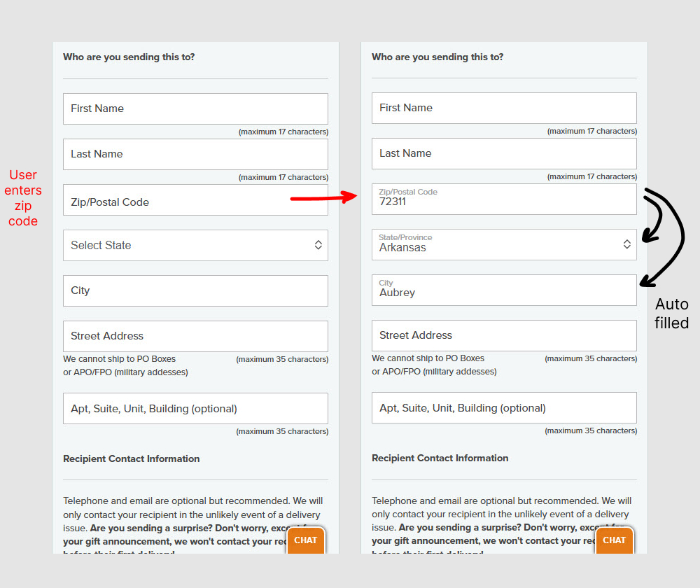Click Street Address field in left form
This screenshot has width=700, height=588.
point(195,336)
